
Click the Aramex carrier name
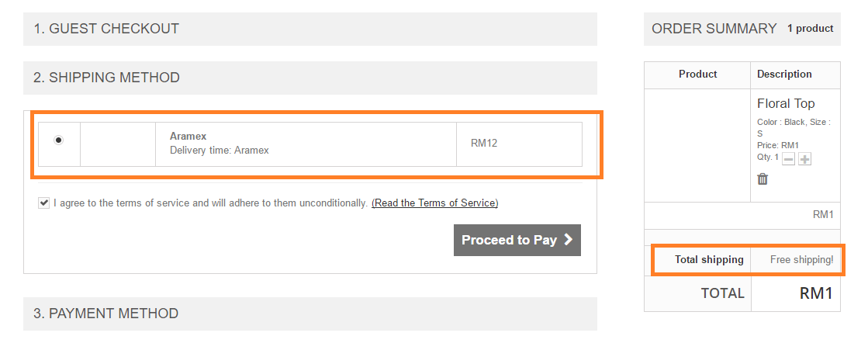(x=188, y=136)
